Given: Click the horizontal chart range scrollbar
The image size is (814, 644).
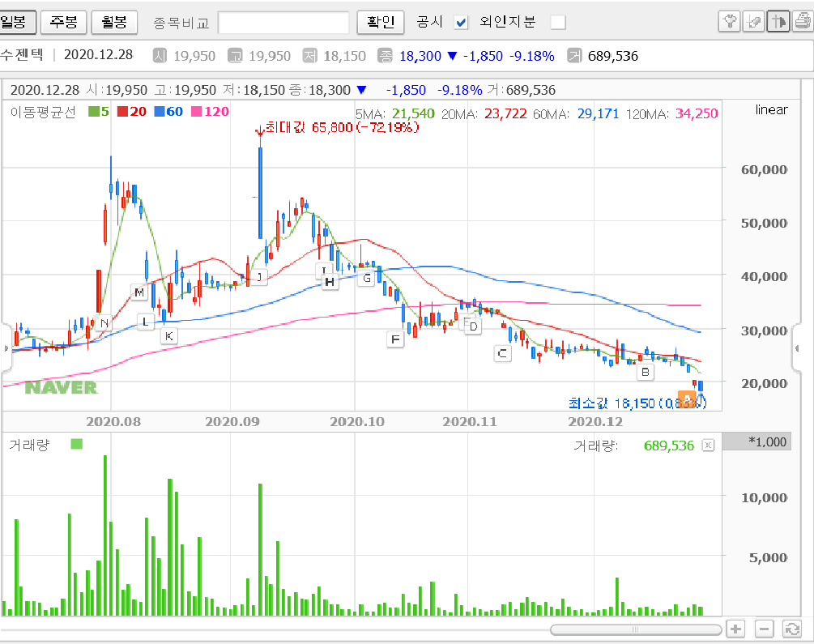Looking at the screenshot, I should 636,629.
